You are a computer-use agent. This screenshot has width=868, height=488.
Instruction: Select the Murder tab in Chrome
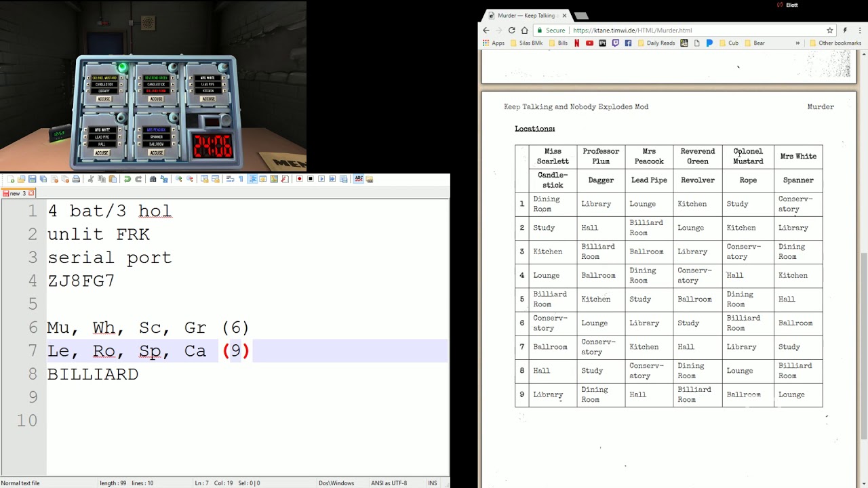(526, 15)
